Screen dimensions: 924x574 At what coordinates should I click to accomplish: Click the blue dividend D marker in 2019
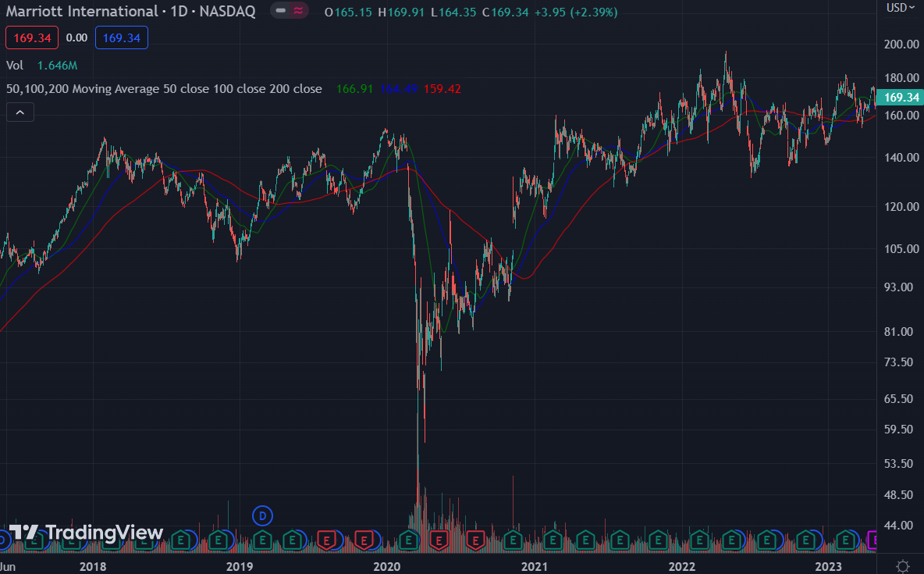262,516
